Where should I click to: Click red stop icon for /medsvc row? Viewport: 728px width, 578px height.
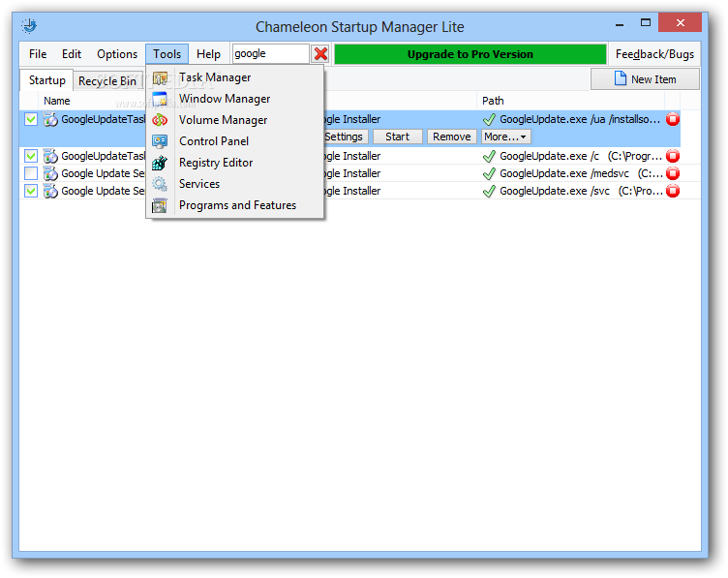pos(673,173)
